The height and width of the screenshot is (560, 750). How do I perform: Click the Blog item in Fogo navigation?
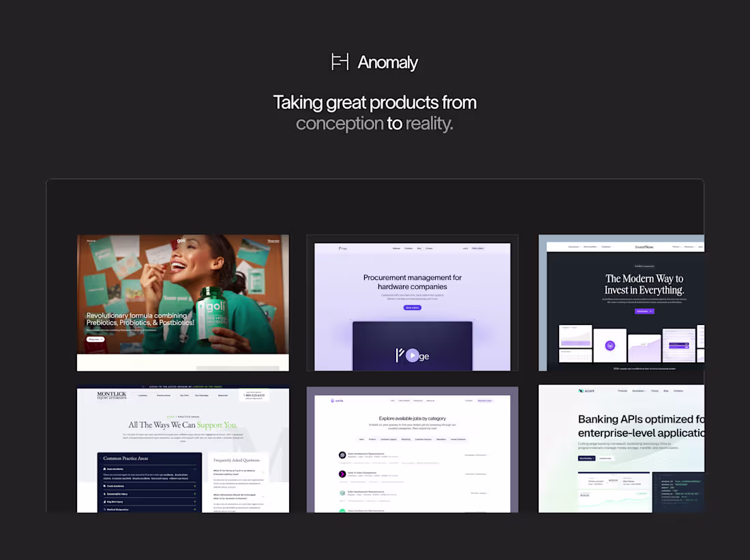click(419, 248)
